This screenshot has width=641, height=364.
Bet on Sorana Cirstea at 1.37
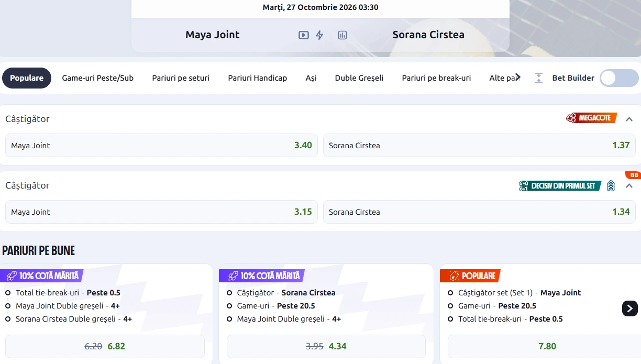coord(479,145)
